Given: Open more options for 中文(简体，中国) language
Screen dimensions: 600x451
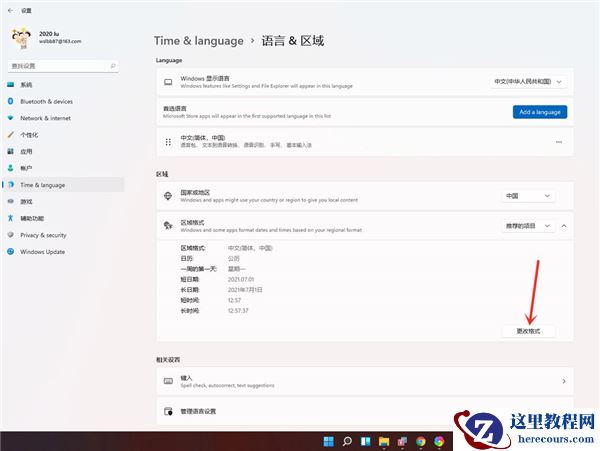Looking at the screenshot, I should point(559,142).
